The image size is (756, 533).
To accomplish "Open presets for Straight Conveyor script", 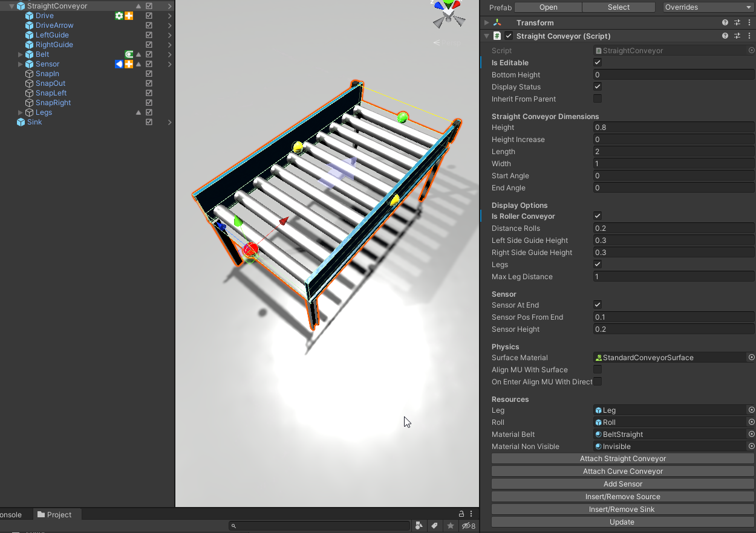I will click(x=737, y=36).
